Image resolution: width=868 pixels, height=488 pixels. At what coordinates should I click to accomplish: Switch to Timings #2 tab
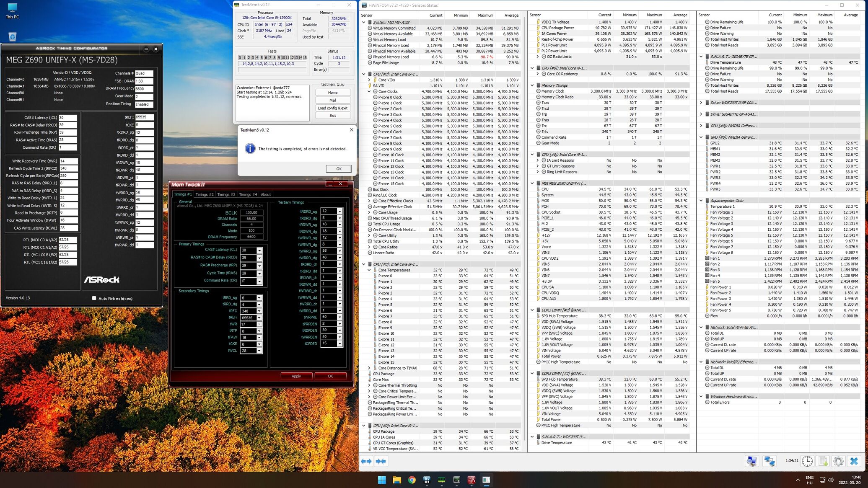[x=205, y=194]
